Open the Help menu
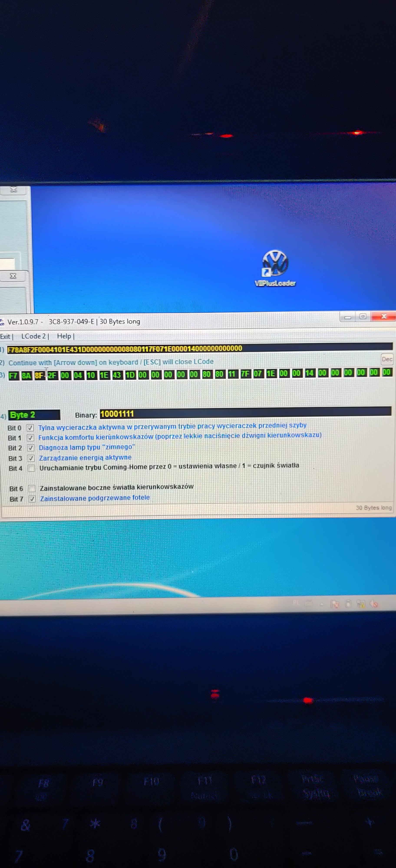396x868 pixels. click(64, 336)
